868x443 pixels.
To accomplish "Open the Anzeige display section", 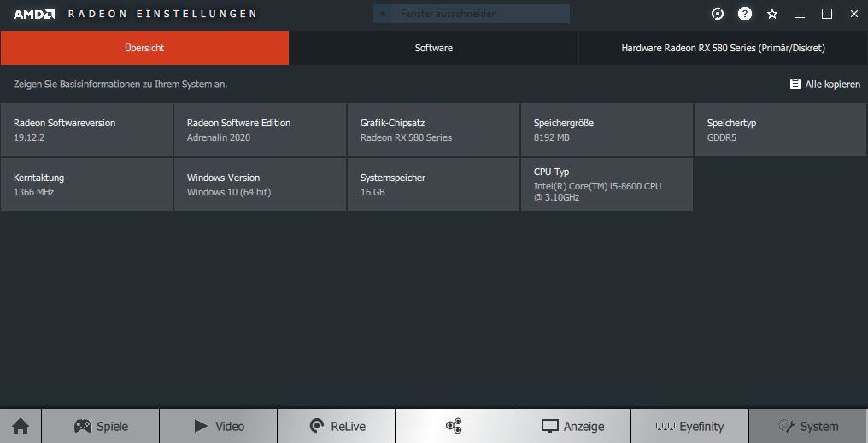I will pyautogui.click(x=572, y=426).
